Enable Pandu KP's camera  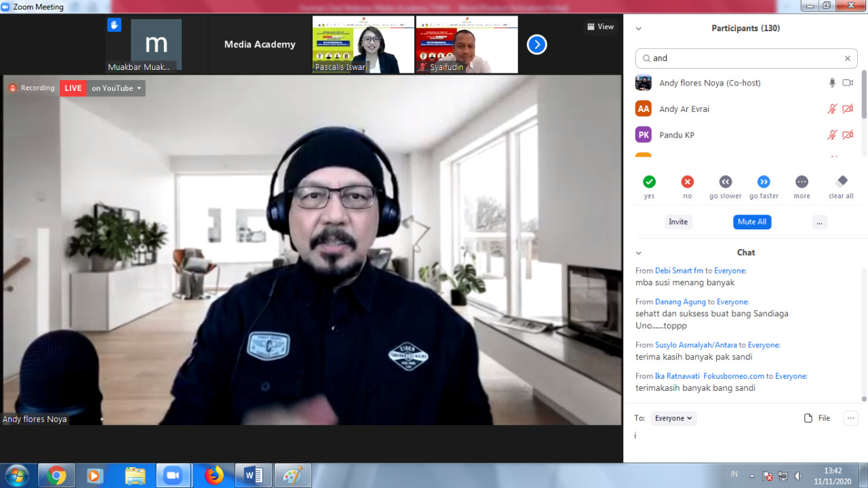click(x=848, y=134)
